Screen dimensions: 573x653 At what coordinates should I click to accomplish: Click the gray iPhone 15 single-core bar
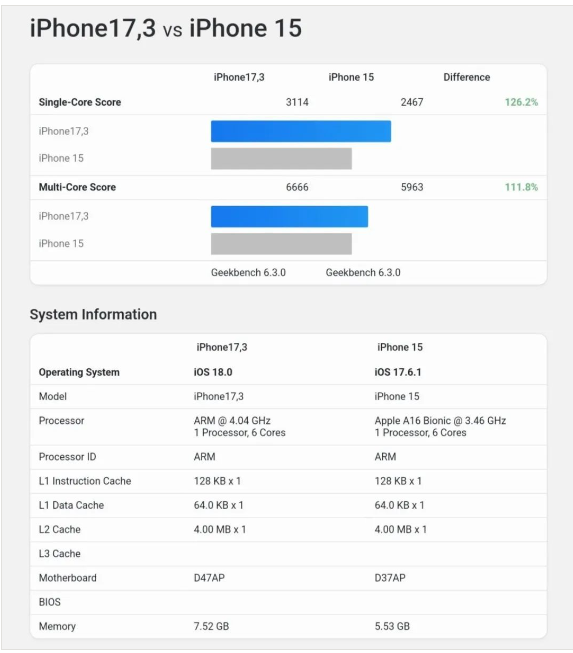pyautogui.click(x=281, y=159)
